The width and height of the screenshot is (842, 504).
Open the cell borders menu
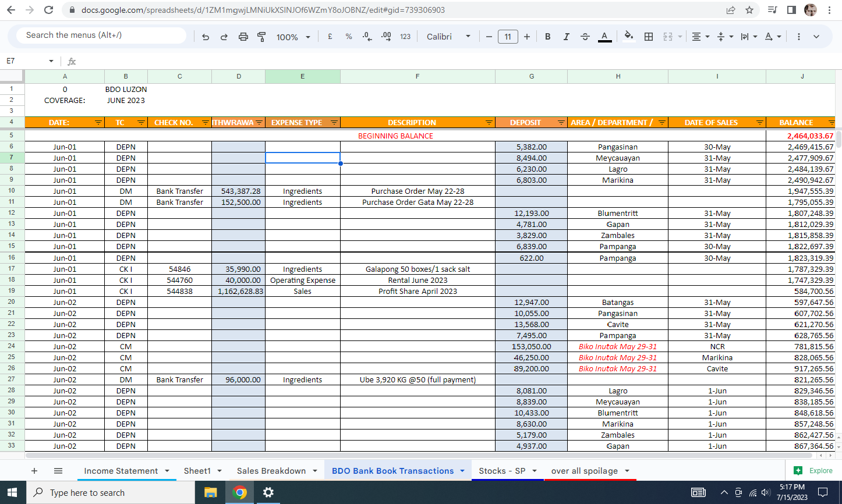pos(649,37)
